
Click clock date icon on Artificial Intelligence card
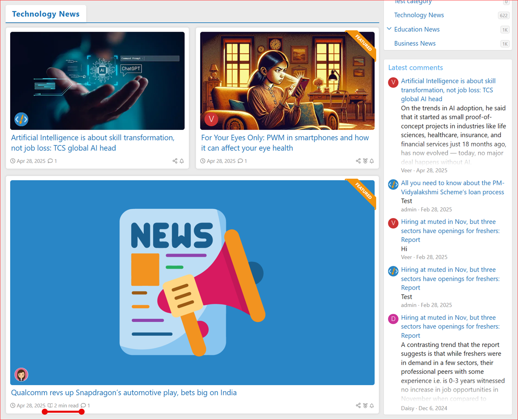13,161
